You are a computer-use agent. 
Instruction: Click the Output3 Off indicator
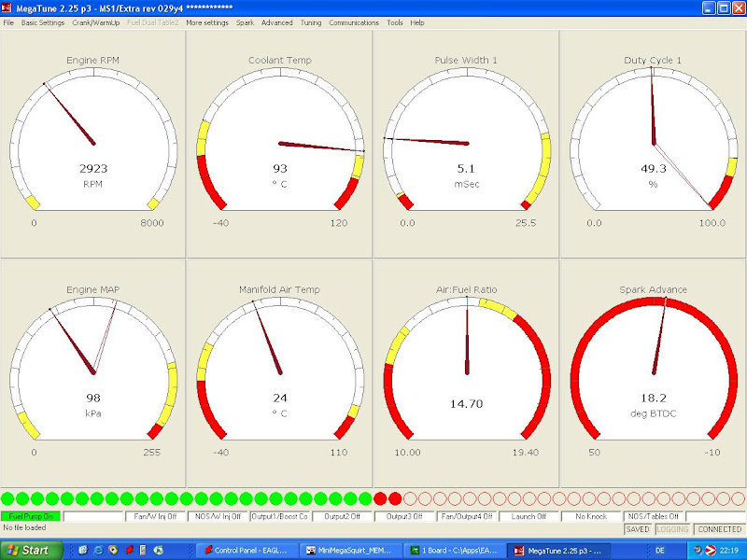click(404, 516)
